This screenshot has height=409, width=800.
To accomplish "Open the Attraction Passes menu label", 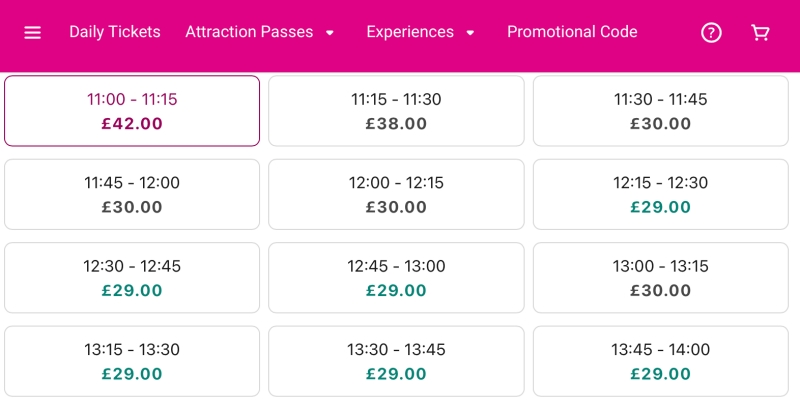I will pos(249,32).
